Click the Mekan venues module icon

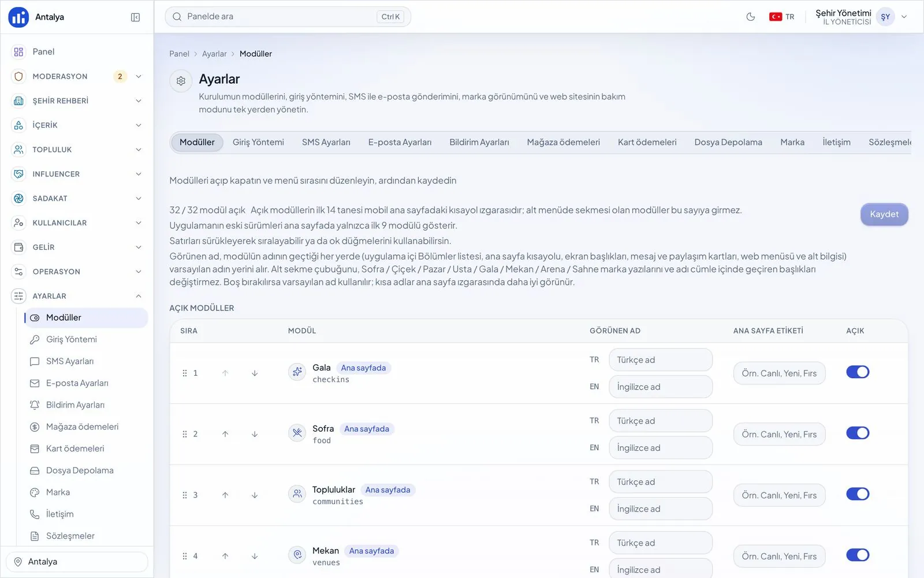(297, 555)
